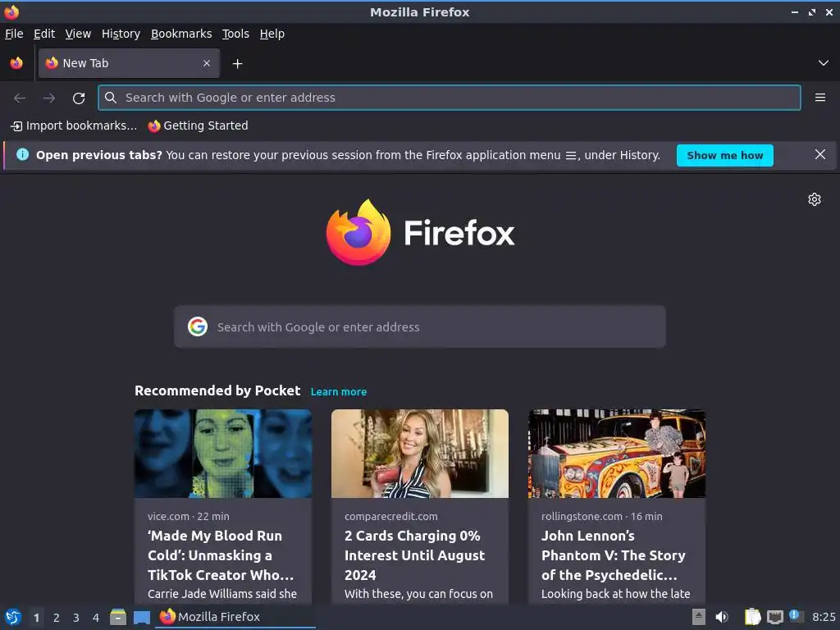Open Getting Started bookmark
This screenshot has height=630, width=840.
coord(199,126)
